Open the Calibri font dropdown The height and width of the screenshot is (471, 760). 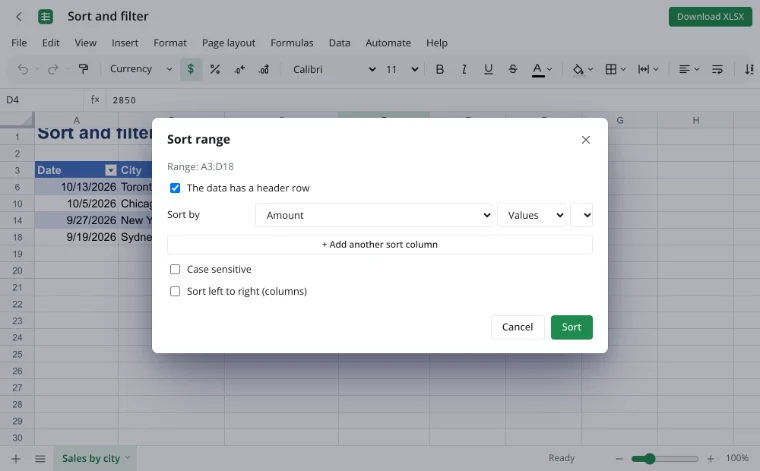pyautogui.click(x=334, y=69)
